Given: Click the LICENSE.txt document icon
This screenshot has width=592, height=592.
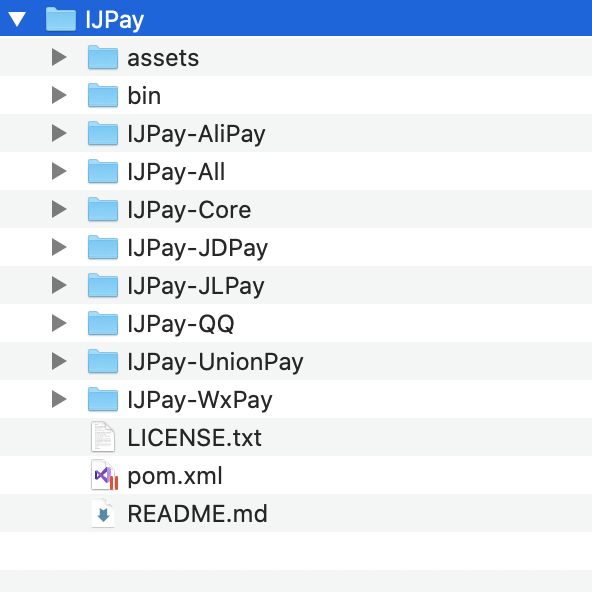Looking at the screenshot, I should (x=103, y=437).
